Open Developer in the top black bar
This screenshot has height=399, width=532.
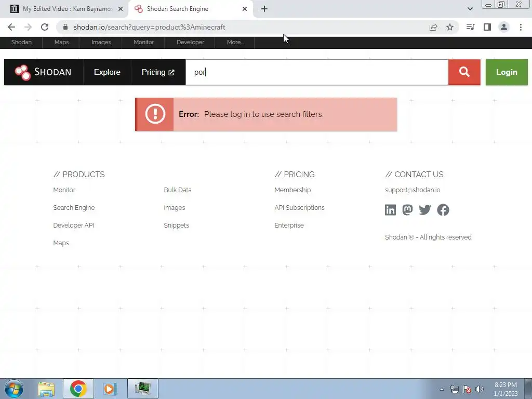(x=190, y=43)
